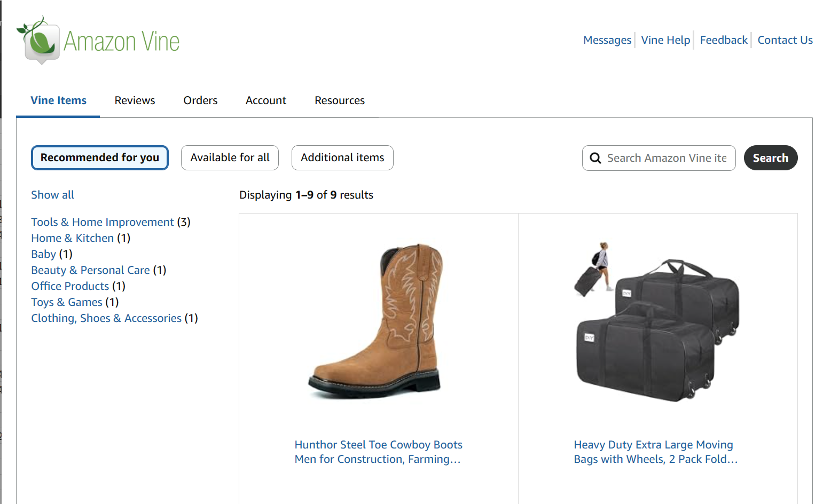Select the Additional items filter
This screenshot has width=823, height=504.
(342, 157)
